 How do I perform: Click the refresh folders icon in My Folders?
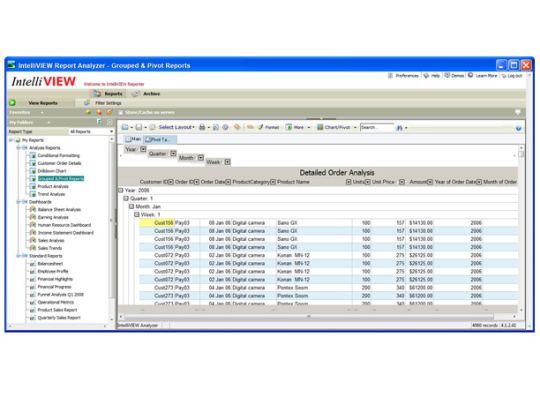(x=99, y=122)
